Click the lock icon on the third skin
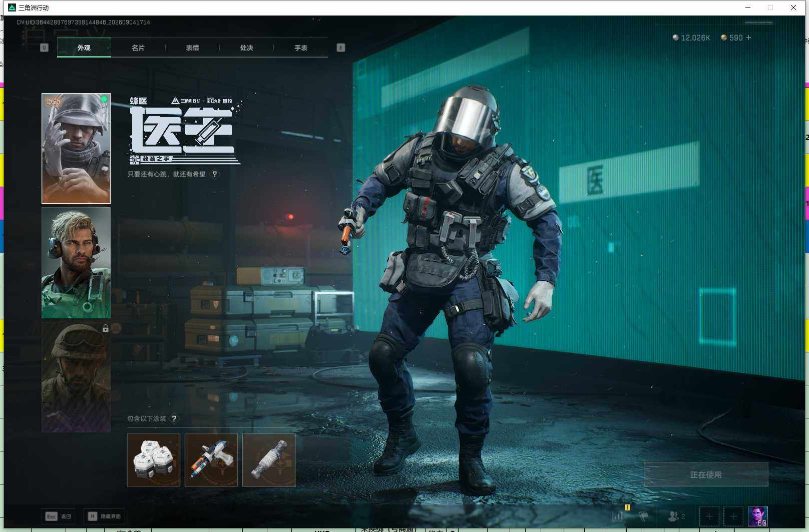Screen dimensions: 809x532 [x=105, y=328]
